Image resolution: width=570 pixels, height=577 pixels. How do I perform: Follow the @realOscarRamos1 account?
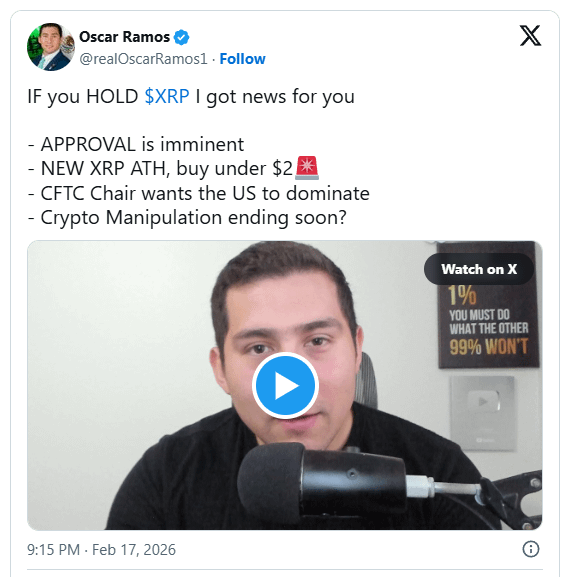242,59
